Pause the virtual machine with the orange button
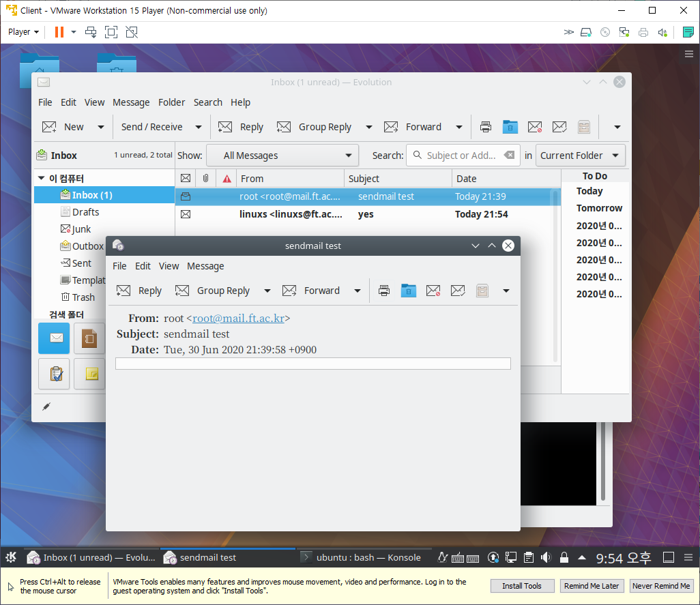Viewport: 700px width, 605px height. [x=59, y=32]
